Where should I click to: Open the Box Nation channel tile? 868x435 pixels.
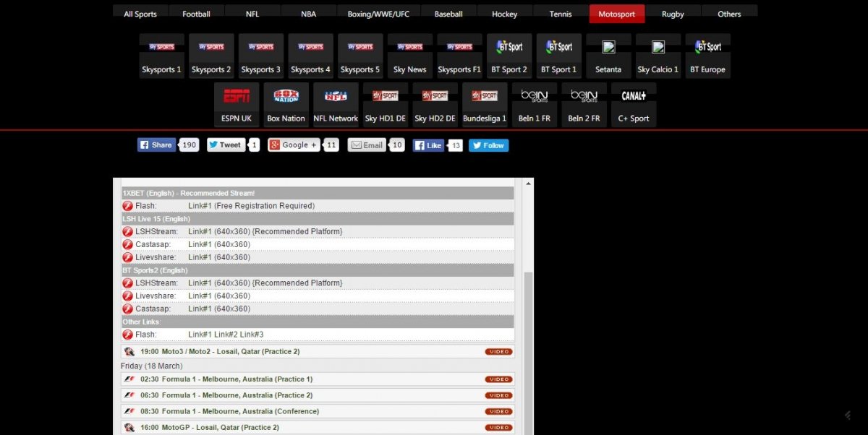(x=286, y=105)
